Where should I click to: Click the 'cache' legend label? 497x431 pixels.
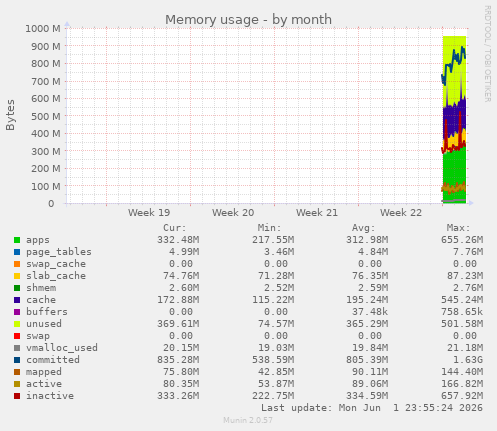coord(41,300)
